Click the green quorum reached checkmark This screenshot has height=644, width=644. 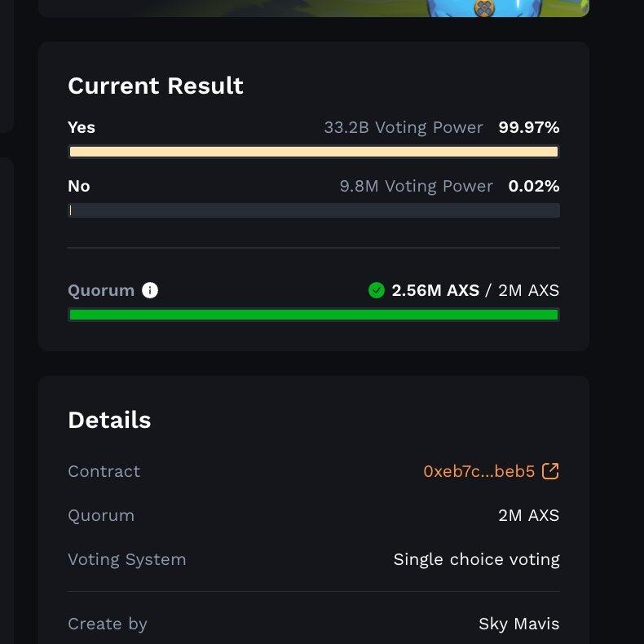pos(377,290)
